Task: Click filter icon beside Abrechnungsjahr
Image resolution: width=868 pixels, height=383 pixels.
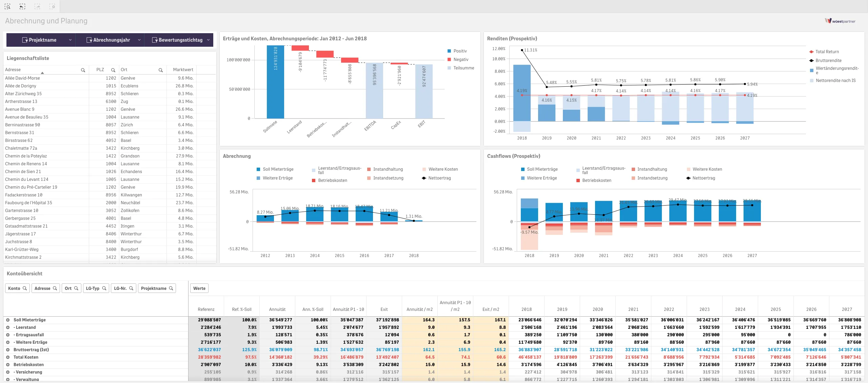Action: click(x=89, y=40)
